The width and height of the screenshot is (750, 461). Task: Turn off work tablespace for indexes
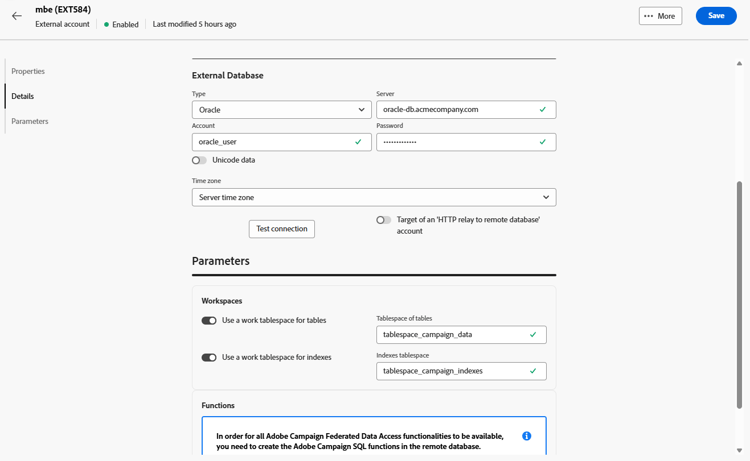(209, 357)
